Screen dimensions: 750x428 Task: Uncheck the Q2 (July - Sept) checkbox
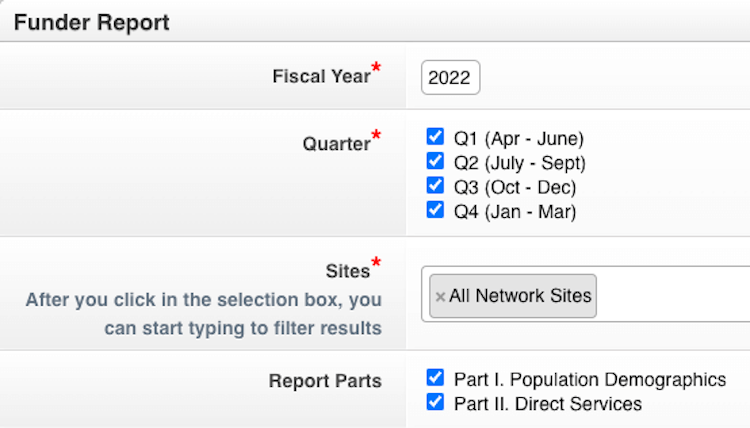435,162
